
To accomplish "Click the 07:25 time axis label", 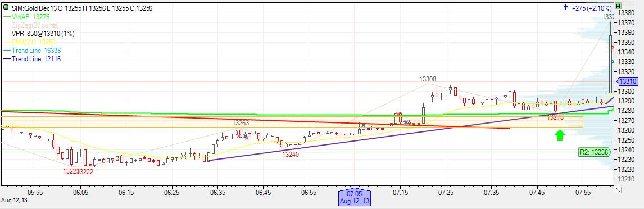I will click(x=446, y=192).
